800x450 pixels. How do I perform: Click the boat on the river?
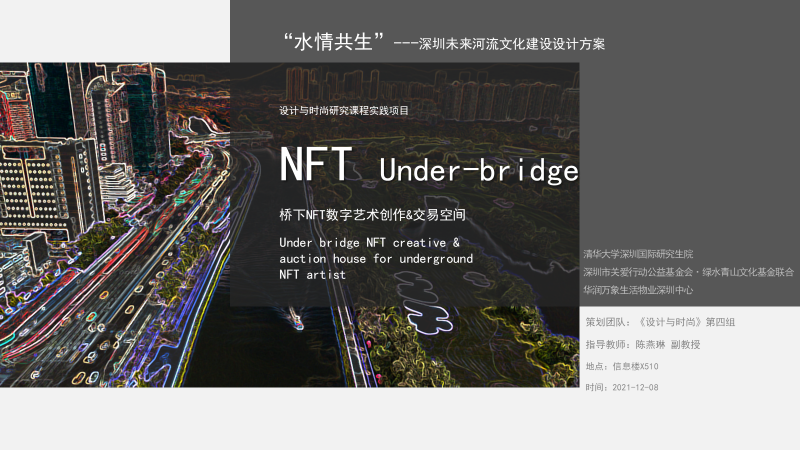pos(297,321)
